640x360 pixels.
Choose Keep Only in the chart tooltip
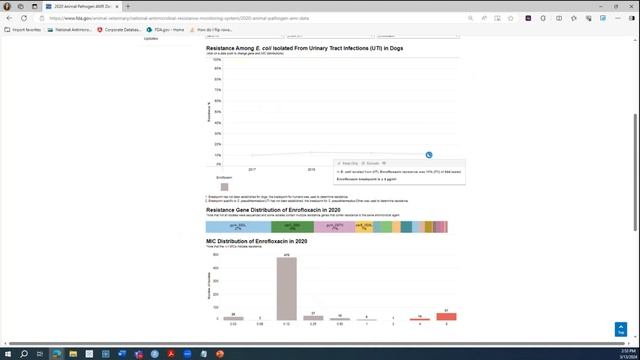coord(348,163)
